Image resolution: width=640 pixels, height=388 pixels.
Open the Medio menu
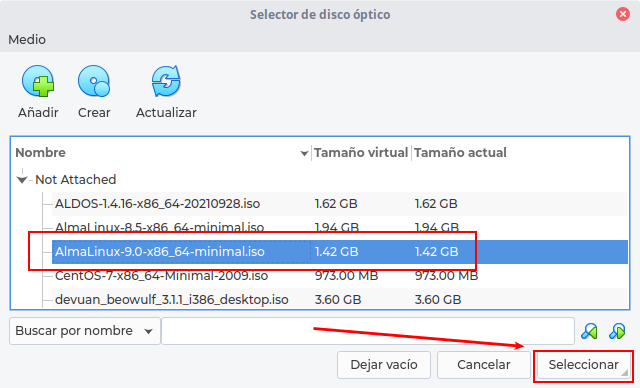coord(27,40)
